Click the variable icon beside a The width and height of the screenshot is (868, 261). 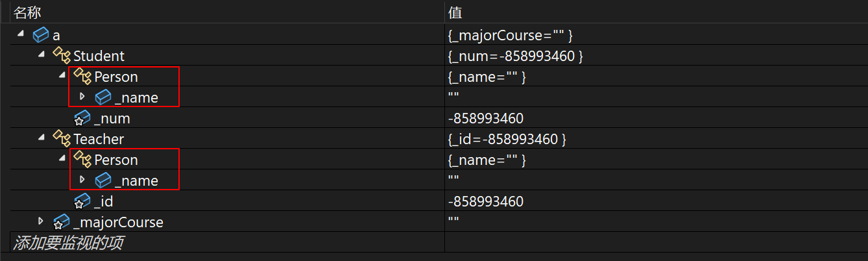(x=40, y=35)
